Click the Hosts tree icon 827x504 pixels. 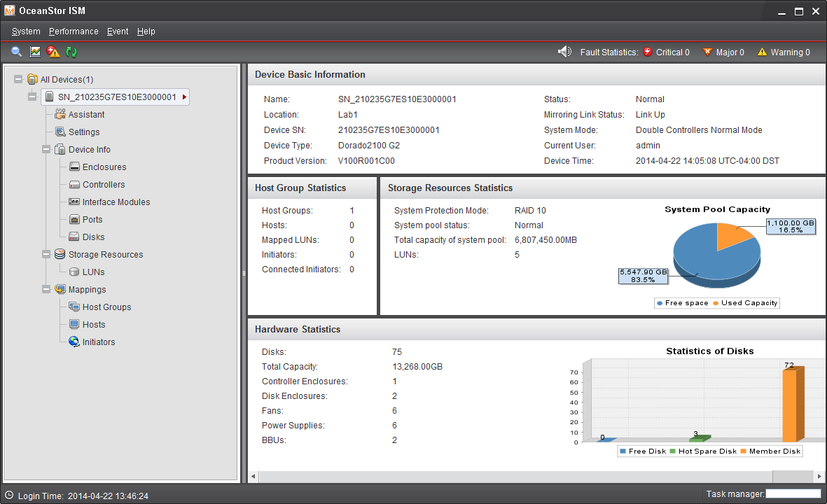tap(74, 324)
